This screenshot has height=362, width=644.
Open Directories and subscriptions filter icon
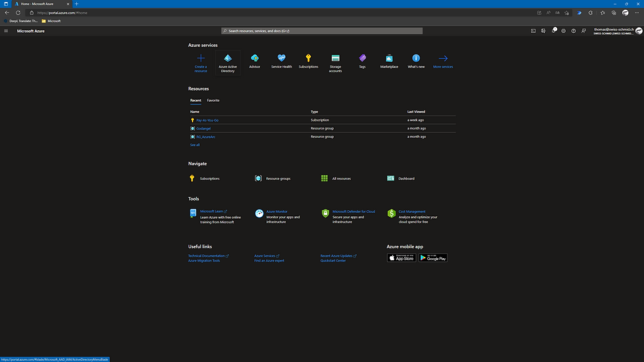[x=543, y=31]
